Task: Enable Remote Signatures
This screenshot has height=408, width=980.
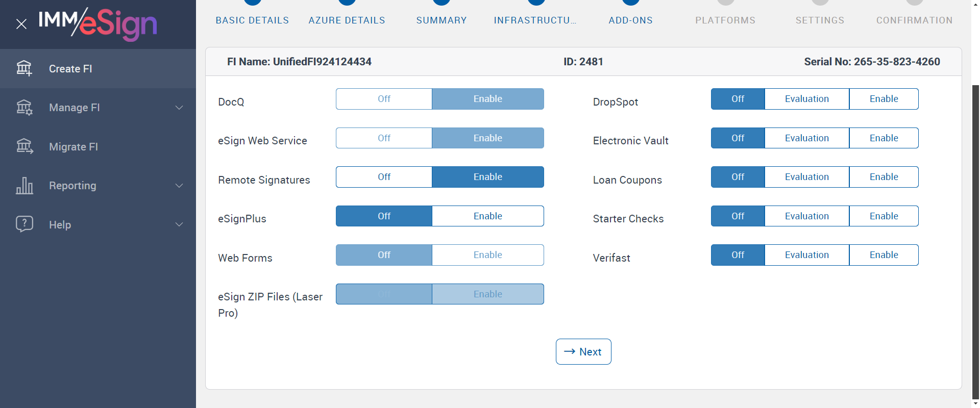Action: point(488,177)
